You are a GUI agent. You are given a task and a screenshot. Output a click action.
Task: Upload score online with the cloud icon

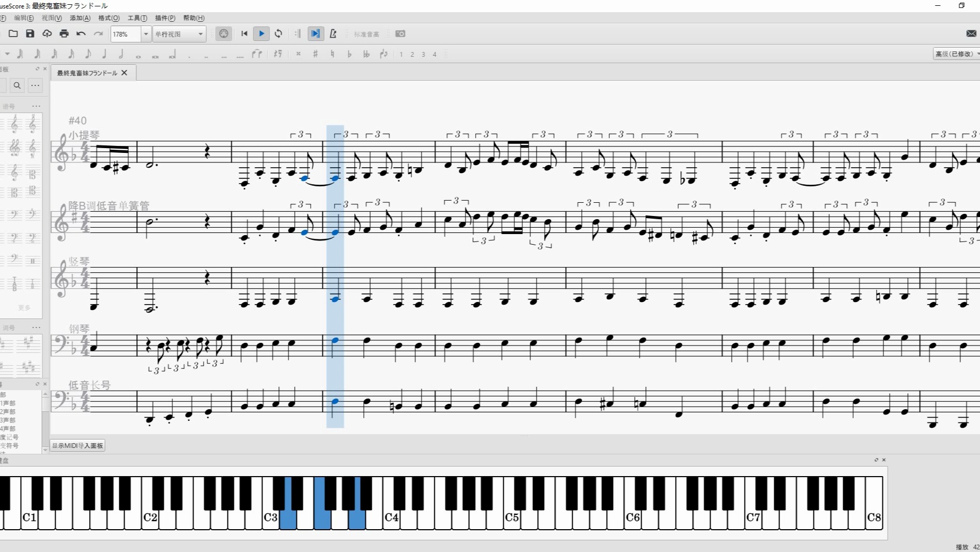pos(47,33)
